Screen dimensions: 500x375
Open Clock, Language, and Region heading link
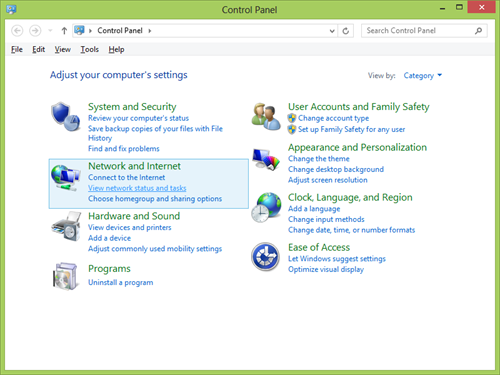coord(350,197)
